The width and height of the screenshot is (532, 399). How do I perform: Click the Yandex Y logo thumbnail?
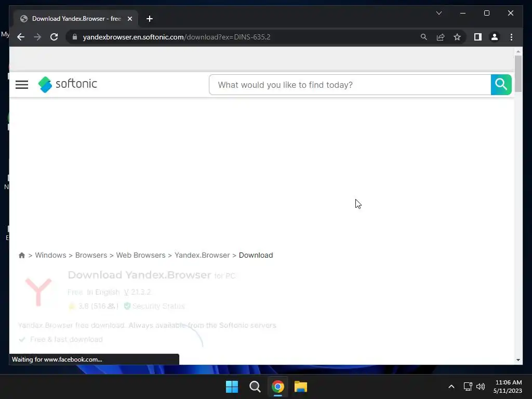coord(38,291)
